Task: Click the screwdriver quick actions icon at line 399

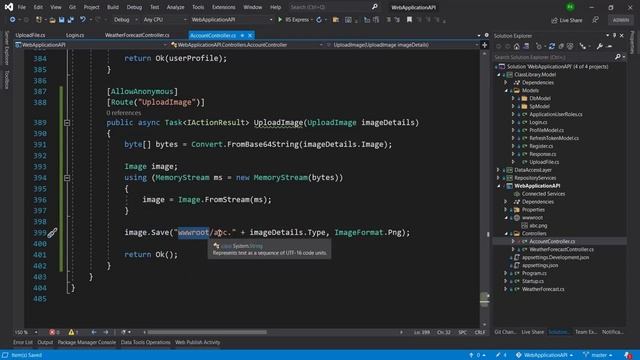Action: (x=52, y=233)
